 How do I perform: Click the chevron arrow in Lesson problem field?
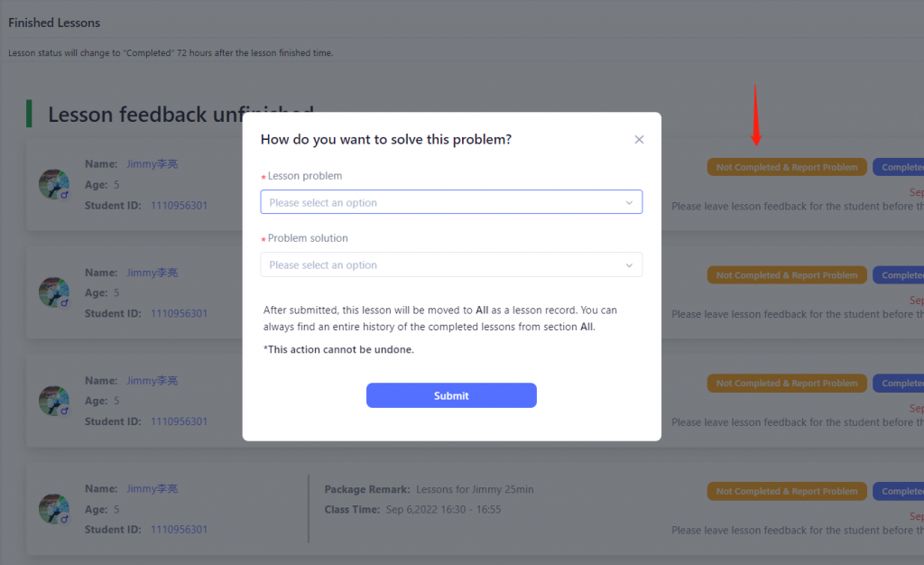point(629,203)
